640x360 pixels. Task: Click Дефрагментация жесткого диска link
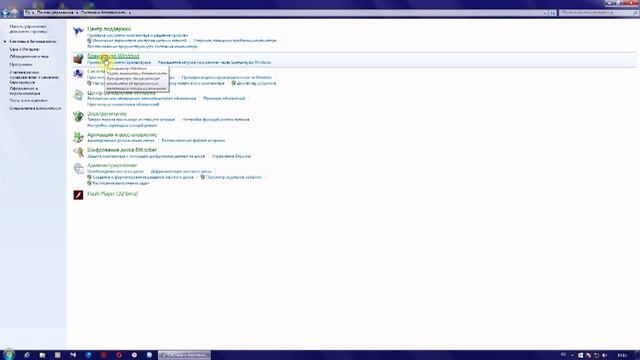(x=181, y=171)
